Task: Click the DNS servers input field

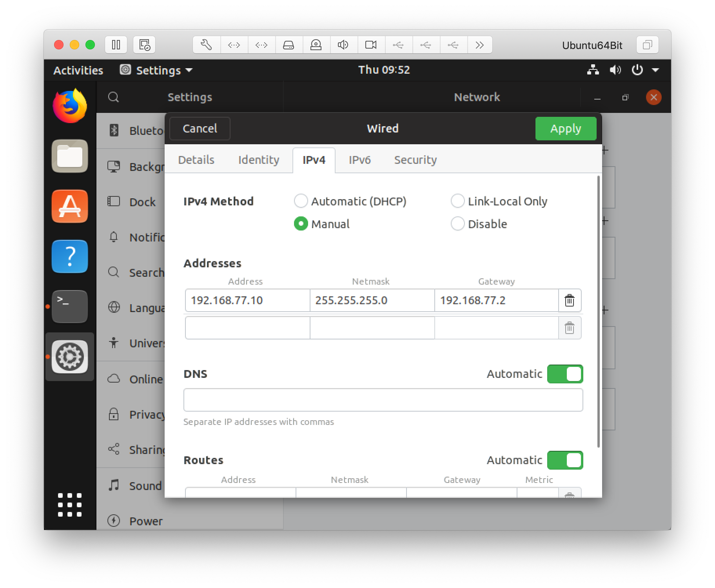Action: pos(383,400)
